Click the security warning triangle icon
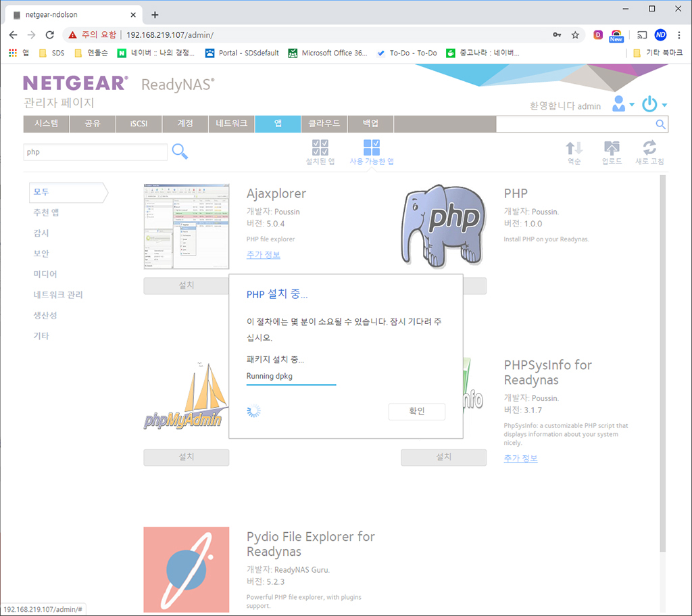 [x=72, y=35]
